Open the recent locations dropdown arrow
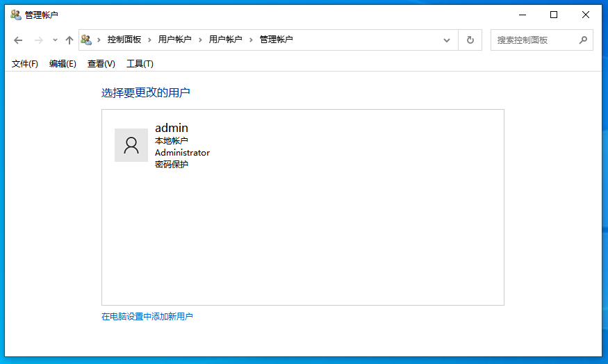608x364 pixels. tap(55, 40)
